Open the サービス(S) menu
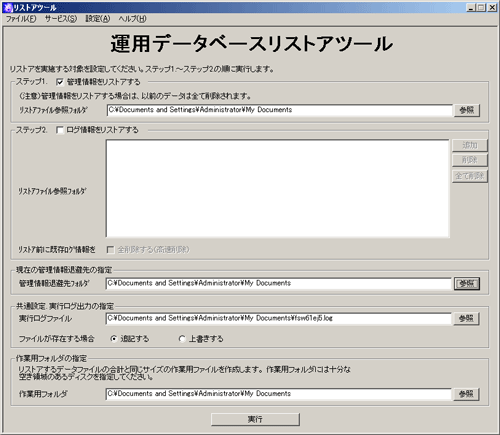The width and height of the screenshot is (500, 435). click(61, 19)
